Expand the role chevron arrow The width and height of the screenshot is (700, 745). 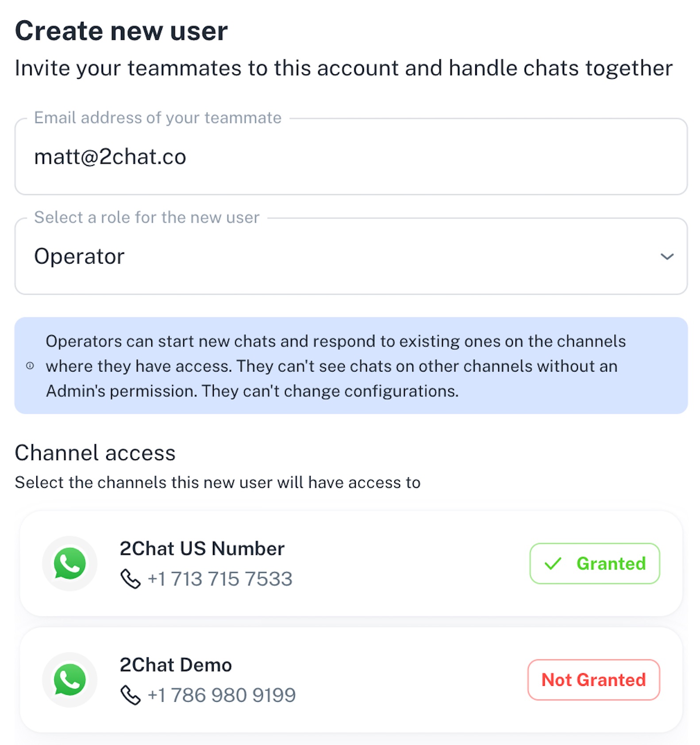point(667,257)
